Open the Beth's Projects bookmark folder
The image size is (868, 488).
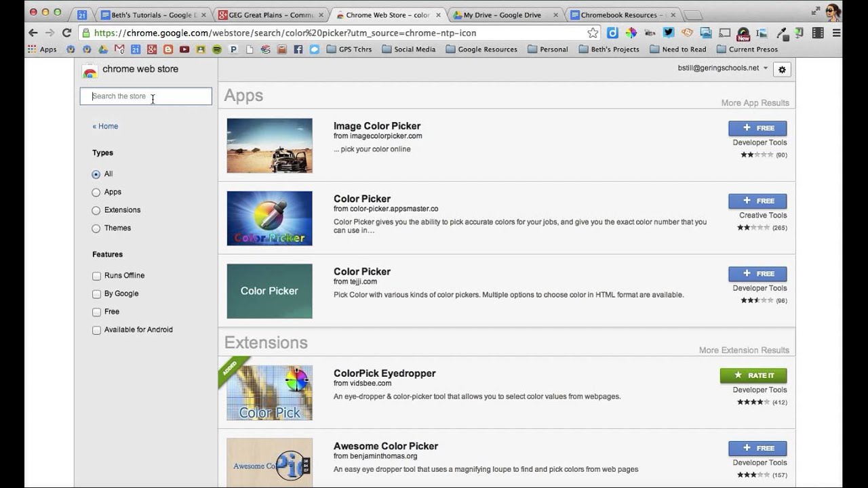609,49
